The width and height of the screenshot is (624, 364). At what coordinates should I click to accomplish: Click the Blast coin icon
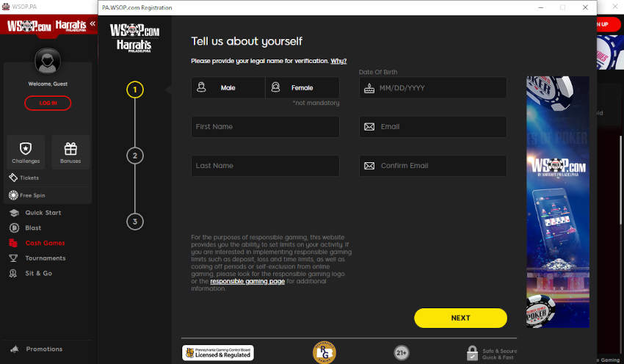click(x=14, y=228)
